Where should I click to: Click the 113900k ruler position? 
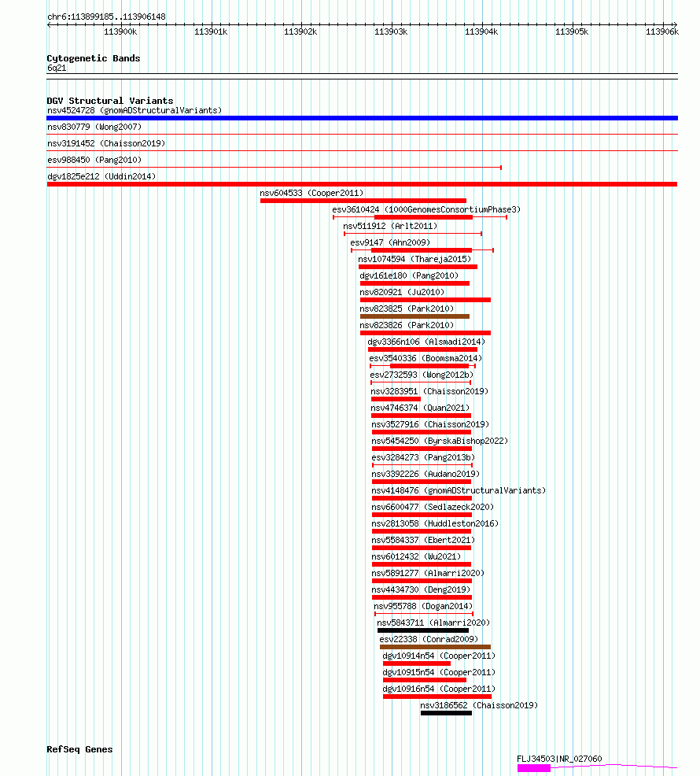click(x=120, y=31)
